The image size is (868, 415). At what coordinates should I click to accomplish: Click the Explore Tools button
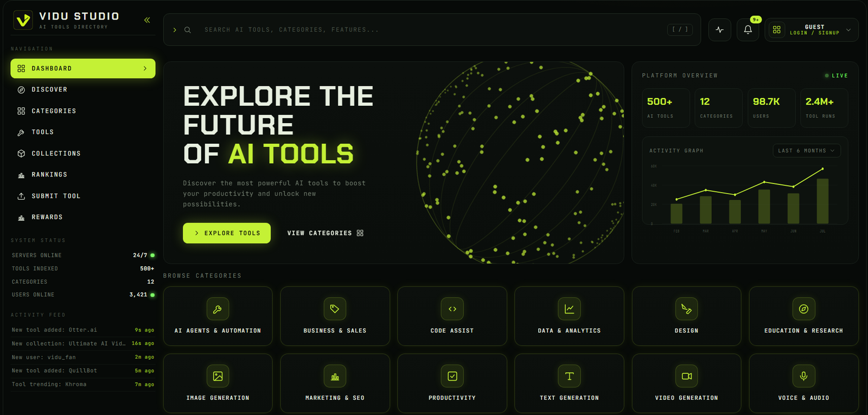(x=227, y=233)
